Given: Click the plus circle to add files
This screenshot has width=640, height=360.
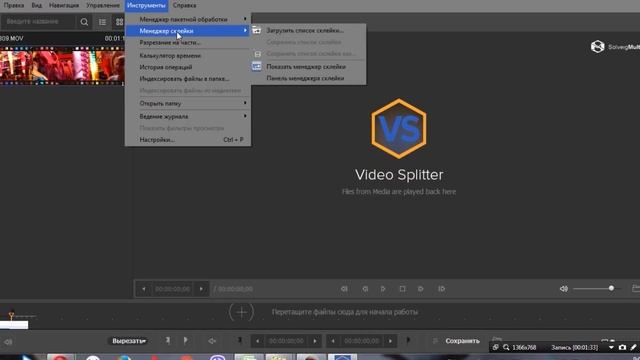Looking at the screenshot, I should (241, 313).
